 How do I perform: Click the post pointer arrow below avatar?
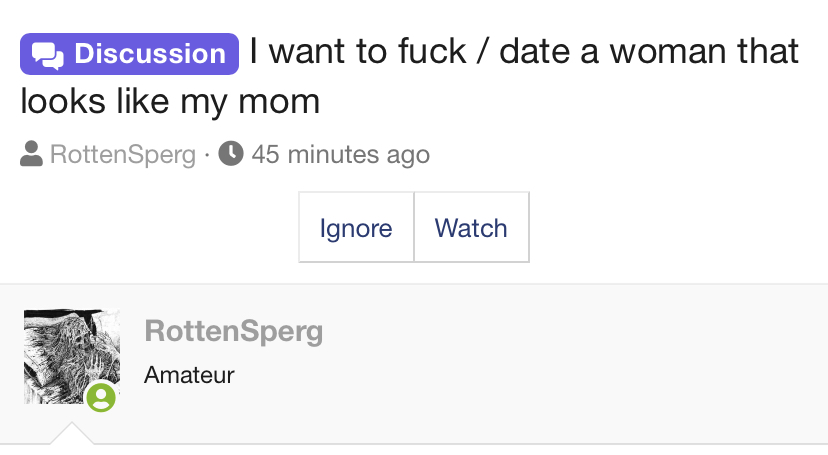72,433
